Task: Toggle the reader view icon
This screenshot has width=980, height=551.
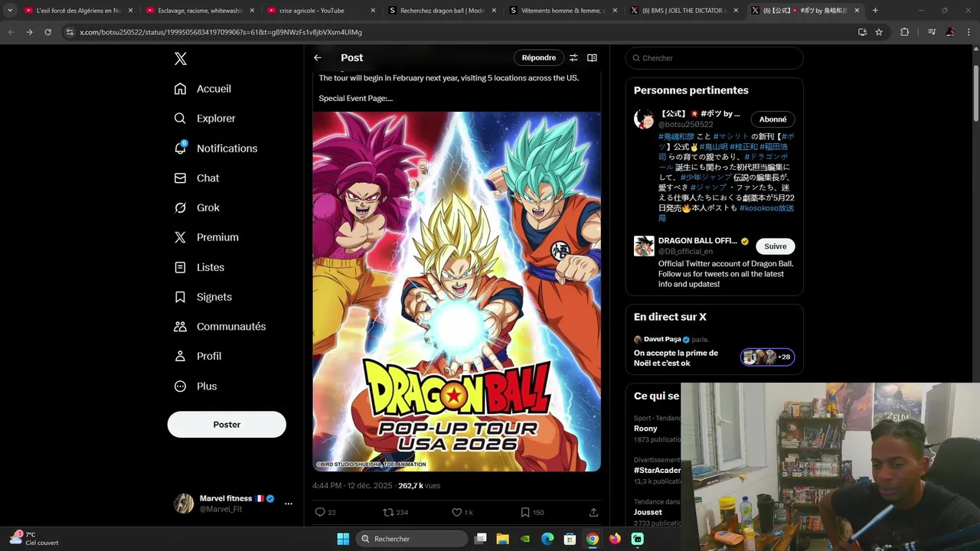Action: (592, 57)
